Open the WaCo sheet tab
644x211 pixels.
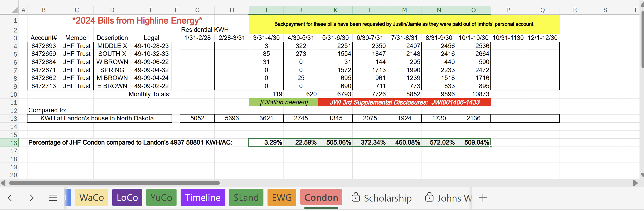(x=91, y=197)
